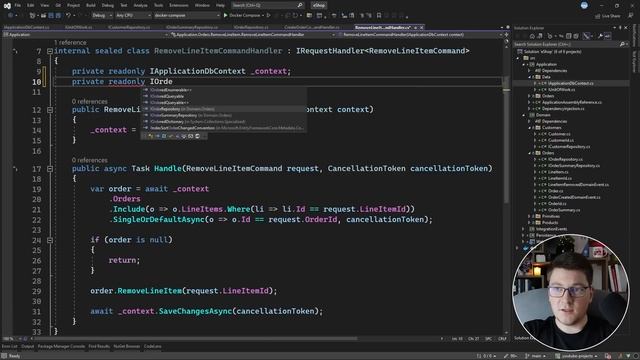Select IOrderRepository.cs in Solution Explorer tree

click(565, 160)
